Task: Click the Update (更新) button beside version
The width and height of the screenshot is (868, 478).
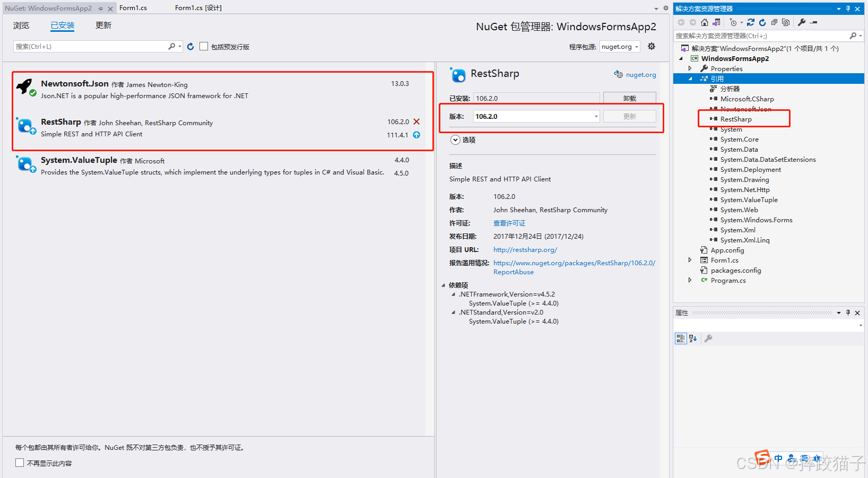Action: point(630,116)
